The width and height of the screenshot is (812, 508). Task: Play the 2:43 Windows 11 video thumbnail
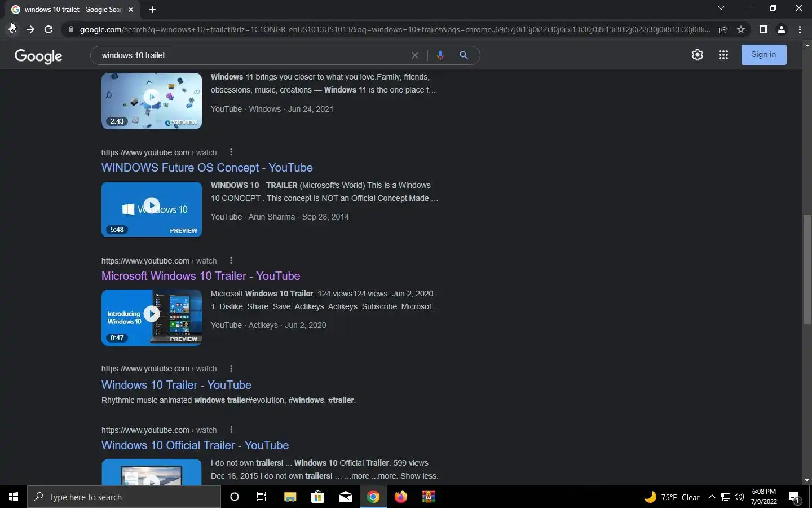click(x=152, y=100)
